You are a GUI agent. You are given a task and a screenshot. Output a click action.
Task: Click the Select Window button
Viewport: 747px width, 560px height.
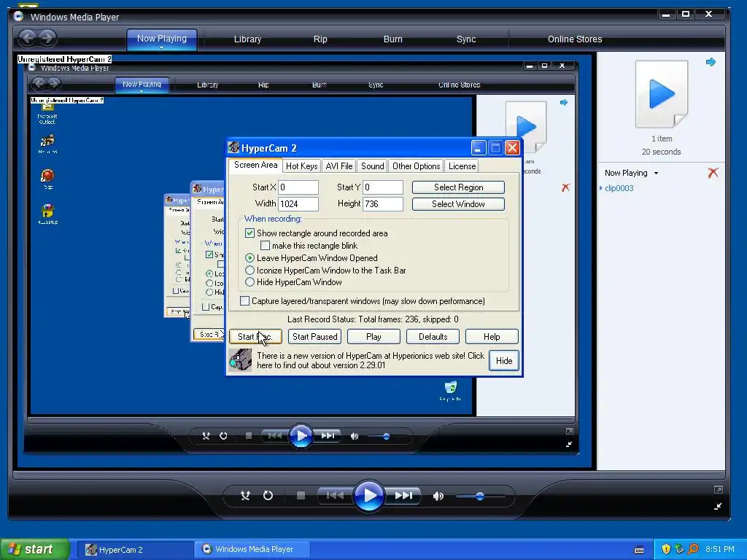[x=458, y=204]
